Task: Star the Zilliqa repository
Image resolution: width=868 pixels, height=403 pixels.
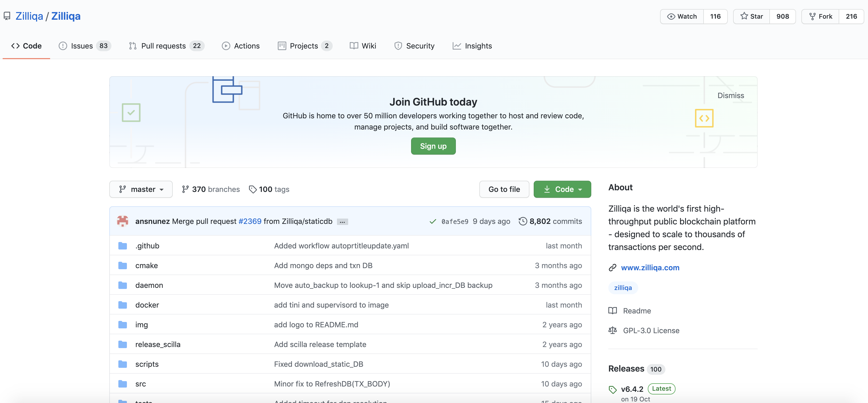Action: click(752, 17)
